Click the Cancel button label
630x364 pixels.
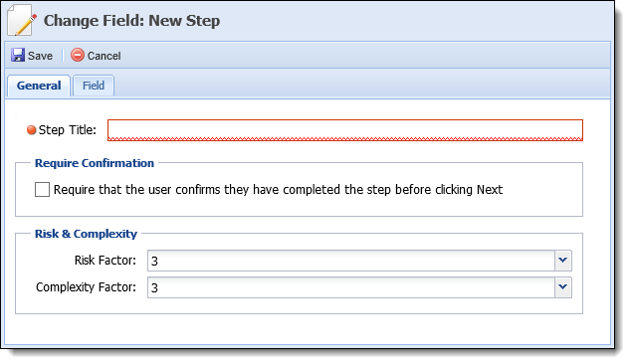105,56
